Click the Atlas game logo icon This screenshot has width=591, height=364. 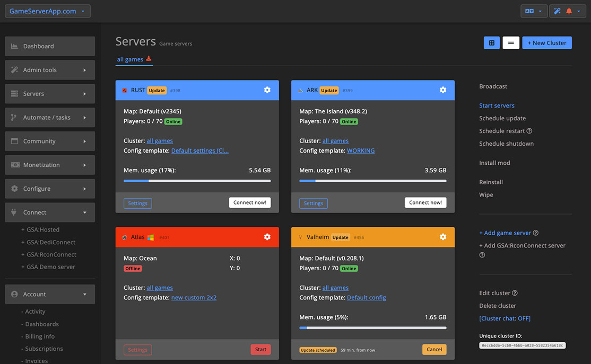click(124, 237)
